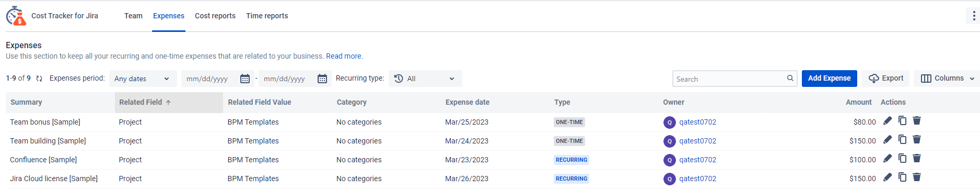
Task: Select the Confluence [Sample] summary cell
Action: pyautogui.click(x=43, y=160)
